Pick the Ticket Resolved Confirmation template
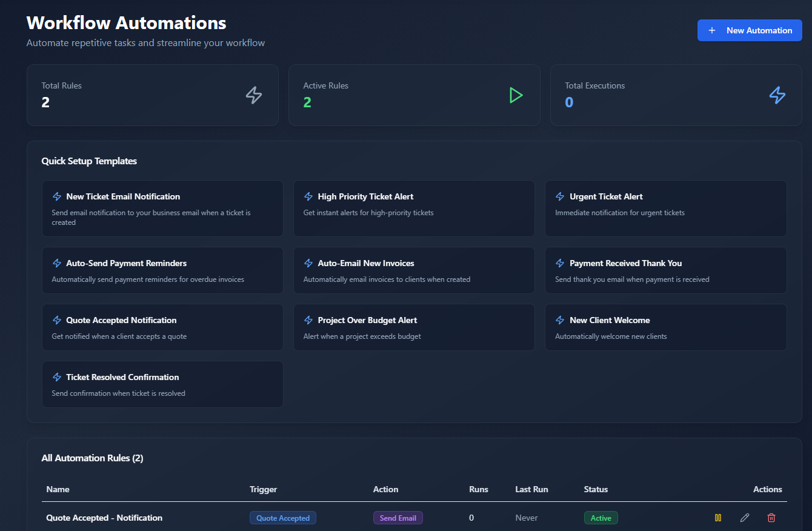This screenshot has width=812, height=531. pyautogui.click(x=162, y=384)
